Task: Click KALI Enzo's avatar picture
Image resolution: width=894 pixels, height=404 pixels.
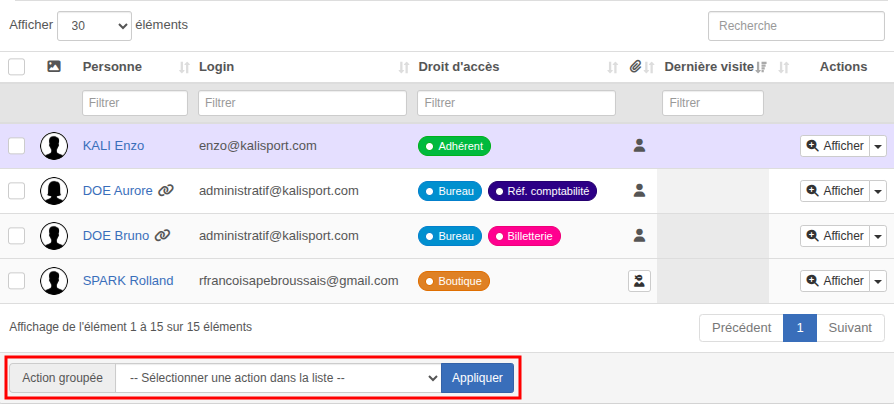Action: click(x=54, y=146)
